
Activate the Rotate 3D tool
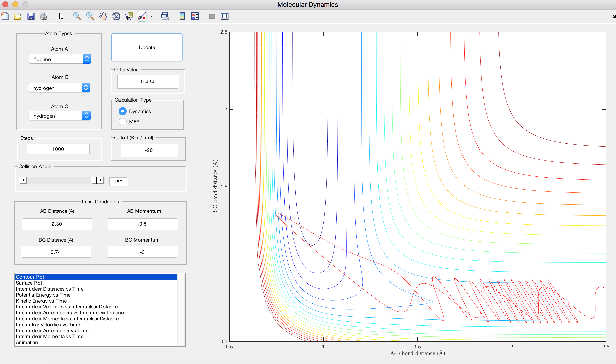116,17
